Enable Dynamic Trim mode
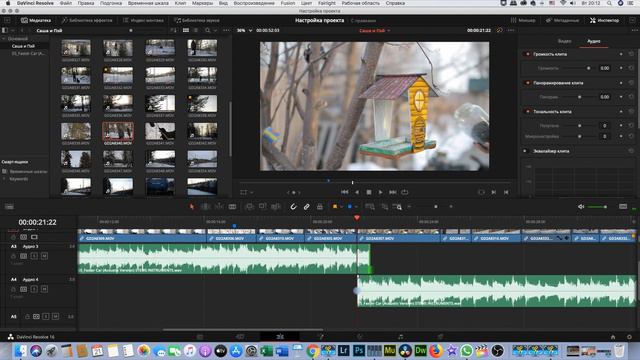640x360 pixels. [x=219, y=207]
